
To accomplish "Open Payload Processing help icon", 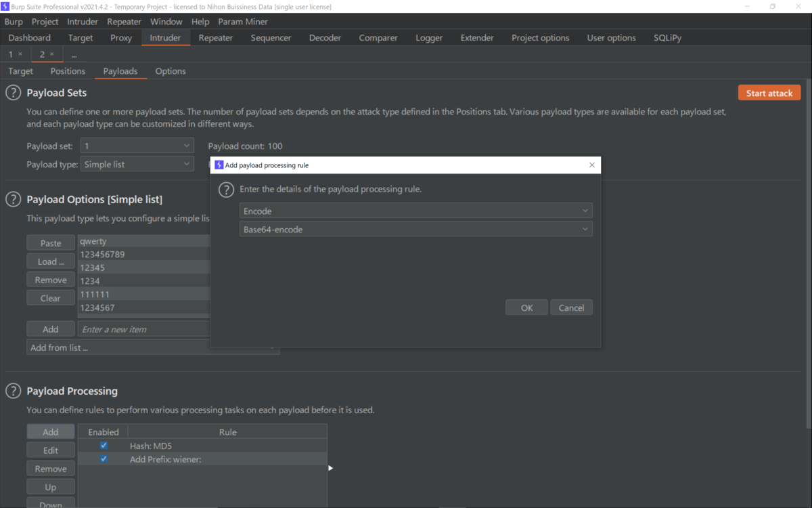I will tap(13, 391).
